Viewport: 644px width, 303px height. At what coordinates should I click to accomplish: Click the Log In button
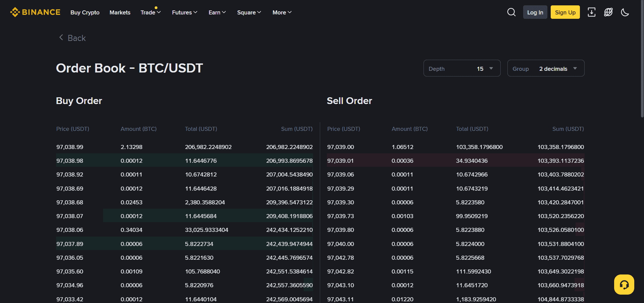point(535,12)
